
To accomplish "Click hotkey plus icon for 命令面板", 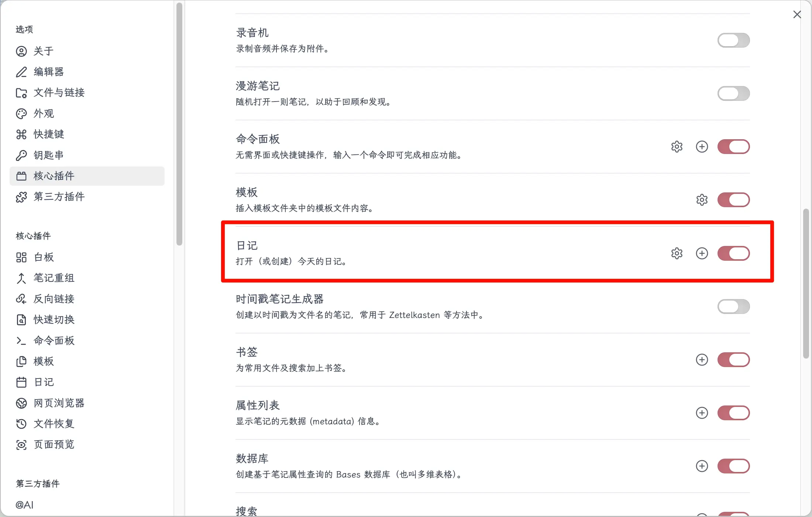I will (702, 147).
